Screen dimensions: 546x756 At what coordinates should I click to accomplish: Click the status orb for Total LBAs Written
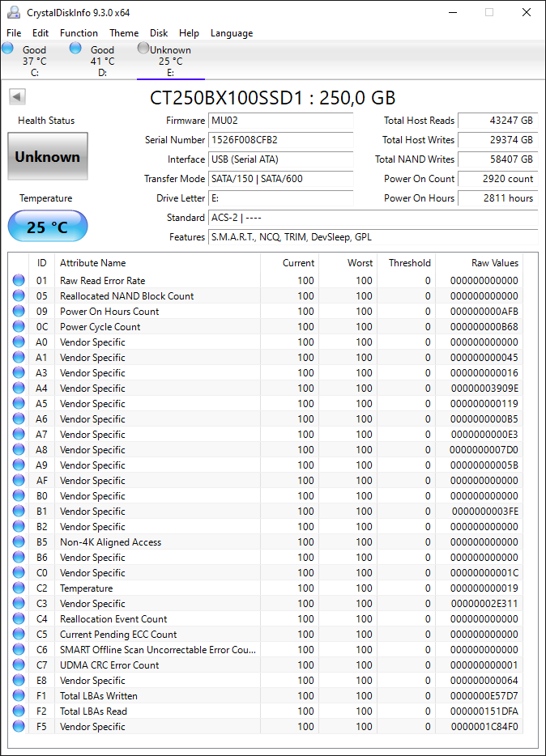tap(19, 696)
